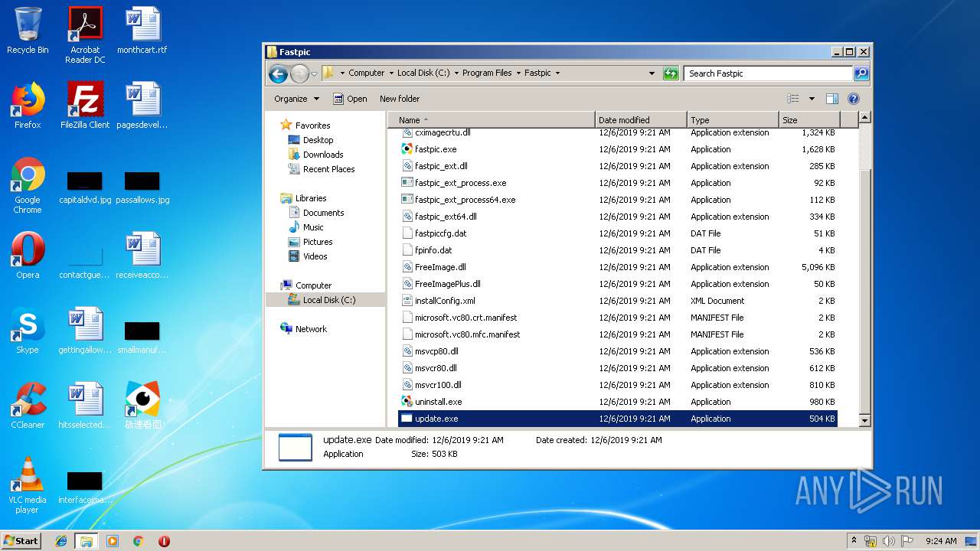Click the Start button
The width and height of the screenshot is (980, 551).
pyautogui.click(x=21, y=540)
